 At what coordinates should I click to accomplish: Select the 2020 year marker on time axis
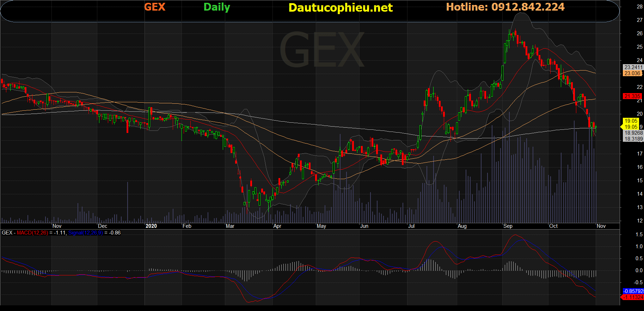[x=151, y=226]
